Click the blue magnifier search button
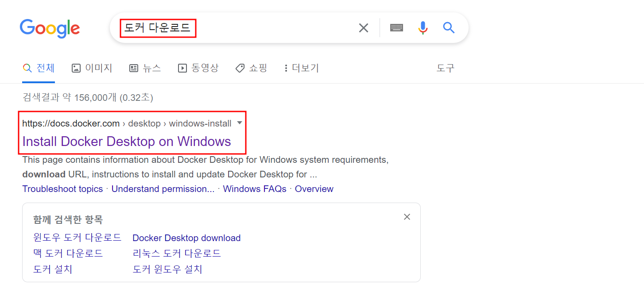Image resolution: width=644 pixels, height=284 pixels. point(449,28)
